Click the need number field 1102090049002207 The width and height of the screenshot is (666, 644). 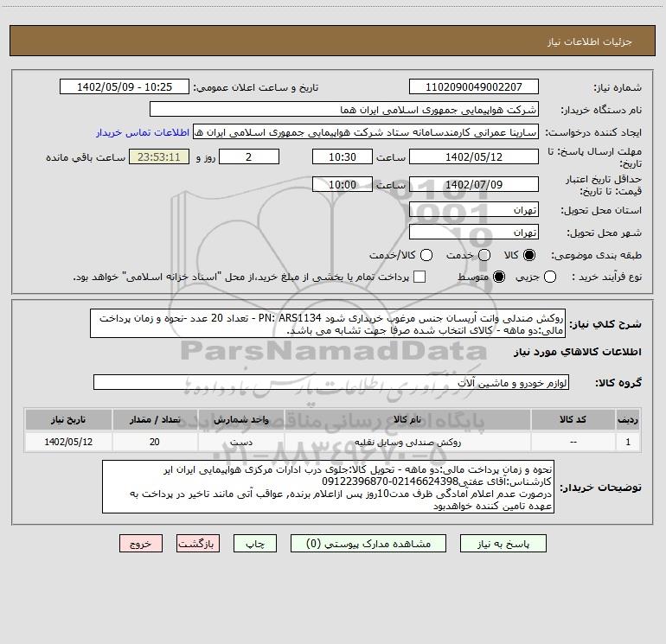pos(474,87)
